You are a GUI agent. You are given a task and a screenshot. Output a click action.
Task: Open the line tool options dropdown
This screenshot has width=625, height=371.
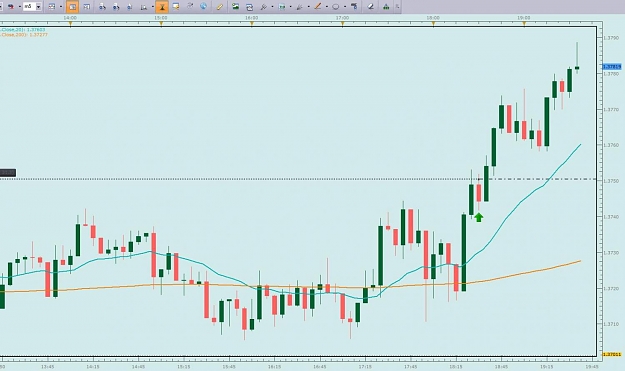327,6
